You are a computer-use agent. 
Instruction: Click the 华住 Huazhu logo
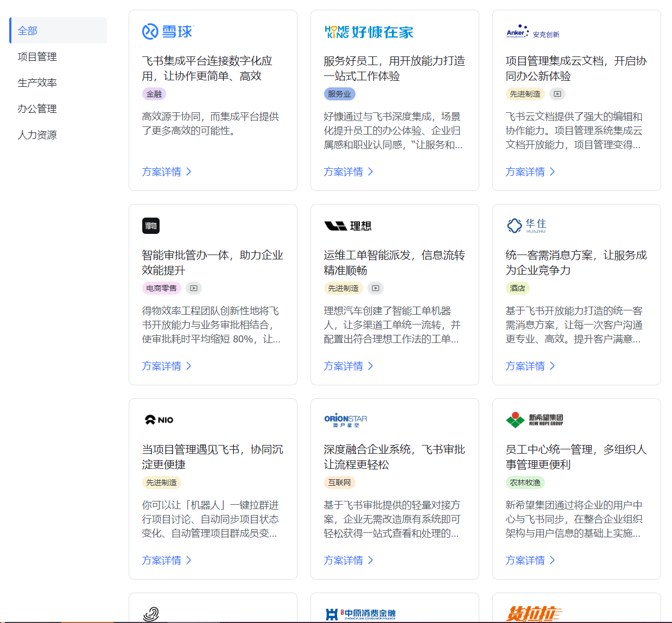(x=526, y=226)
